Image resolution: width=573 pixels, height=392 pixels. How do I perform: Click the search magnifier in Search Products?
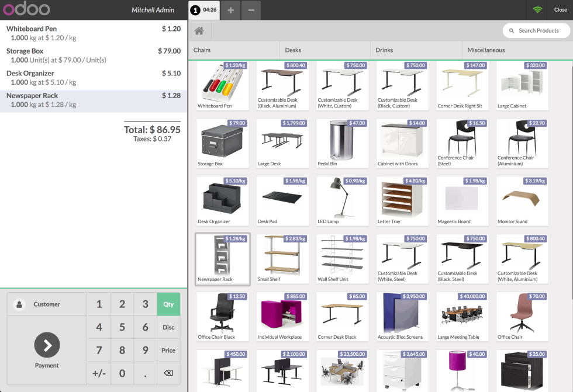(512, 30)
